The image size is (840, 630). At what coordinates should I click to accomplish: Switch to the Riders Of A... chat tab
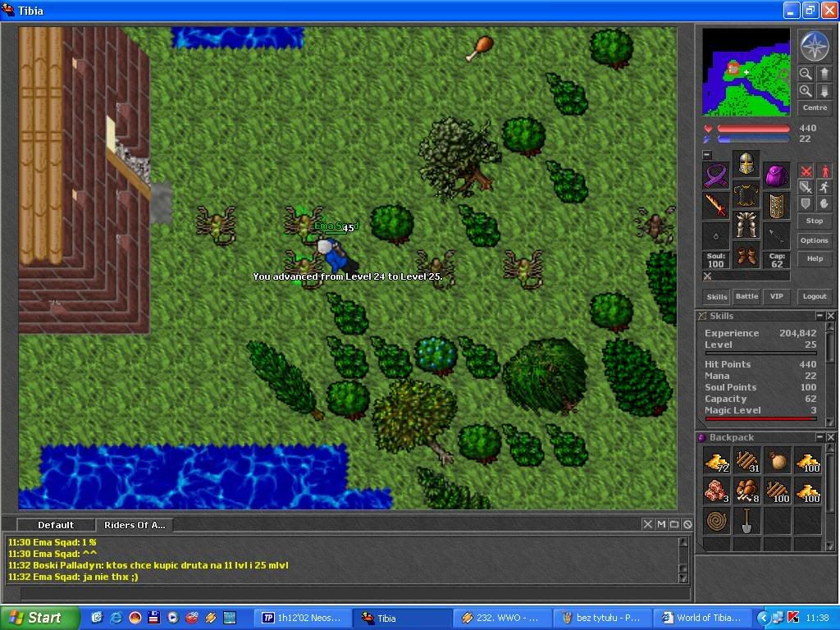tap(135, 525)
